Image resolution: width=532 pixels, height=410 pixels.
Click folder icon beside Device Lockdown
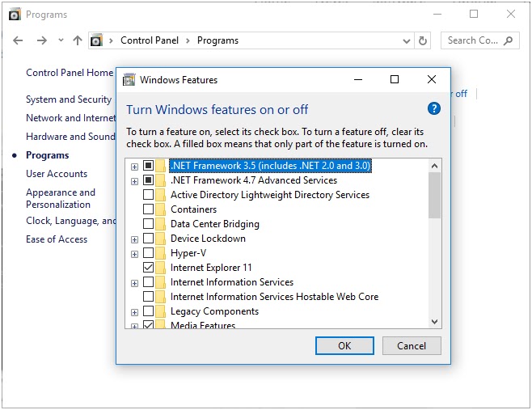click(160, 239)
